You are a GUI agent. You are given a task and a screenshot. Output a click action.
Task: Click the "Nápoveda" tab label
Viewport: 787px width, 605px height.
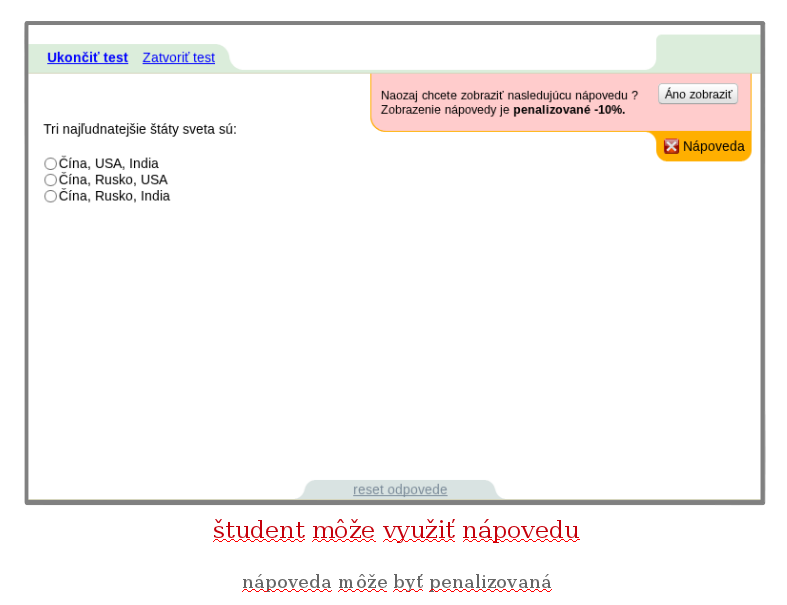(713, 147)
